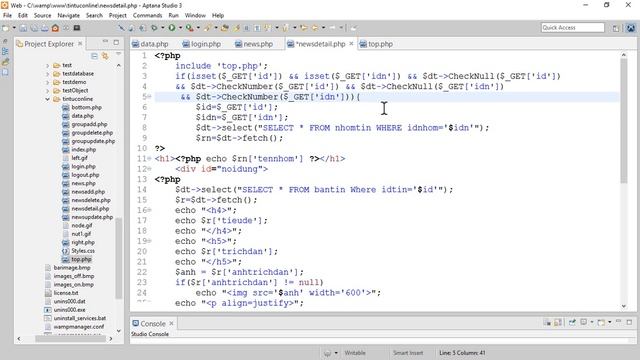Screen dimensions: 640x360
Task: Close the newsdetail.php editor tab
Action: tap(351, 43)
